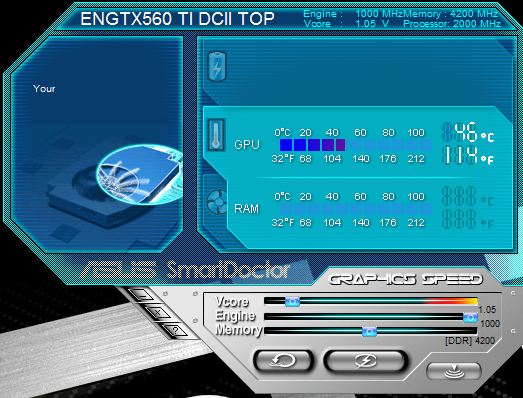Click the ASUS SmartDoctor logo

tap(185, 270)
